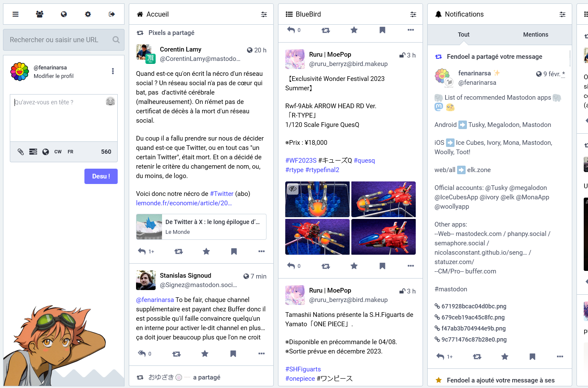Favourite Corentin Lamy's post

pos(206,251)
